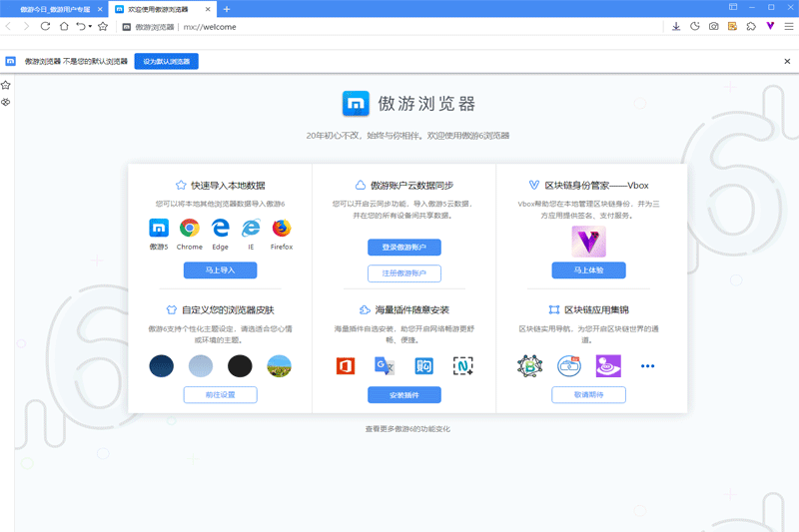The width and height of the screenshot is (799, 532).
Task: Dismiss the default browser notification bar
Action: (x=788, y=62)
